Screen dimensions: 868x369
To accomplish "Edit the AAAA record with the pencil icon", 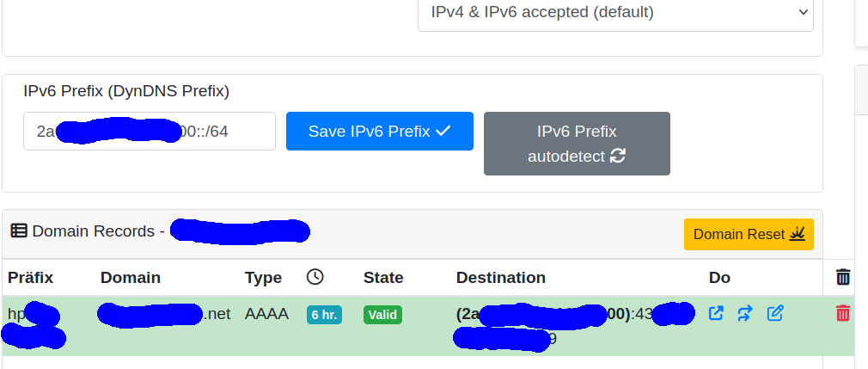I will [x=775, y=314].
